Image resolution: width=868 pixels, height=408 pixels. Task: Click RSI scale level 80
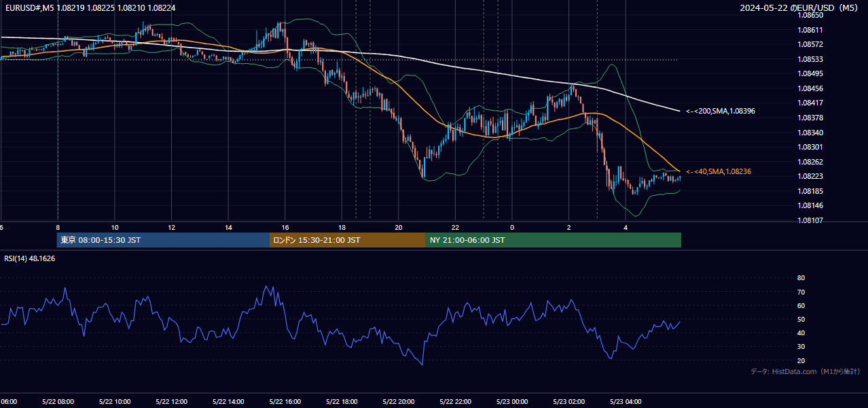tap(801, 278)
